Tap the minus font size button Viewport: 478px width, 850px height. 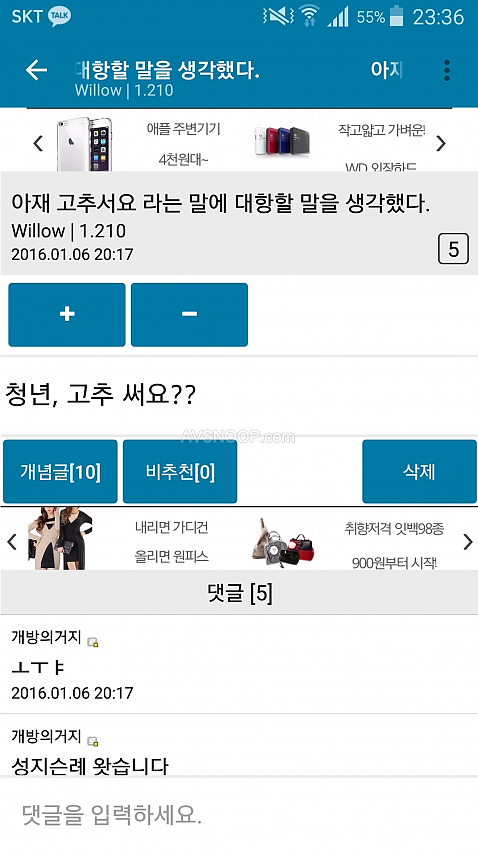(x=189, y=314)
